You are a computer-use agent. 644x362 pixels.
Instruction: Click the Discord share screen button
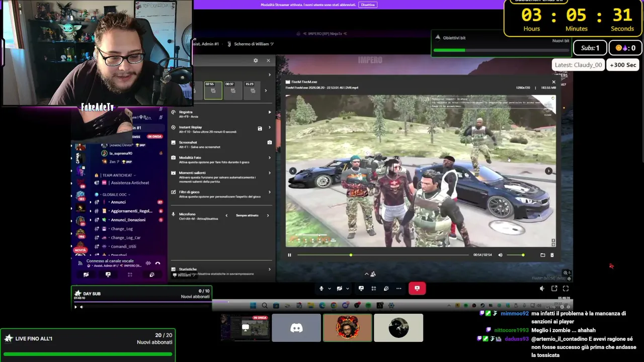(x=361, y=289)
